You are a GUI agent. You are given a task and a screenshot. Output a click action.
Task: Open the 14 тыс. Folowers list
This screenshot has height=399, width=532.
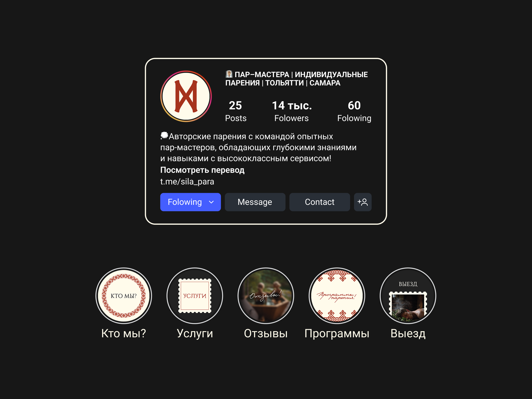[x=292, y=111]
